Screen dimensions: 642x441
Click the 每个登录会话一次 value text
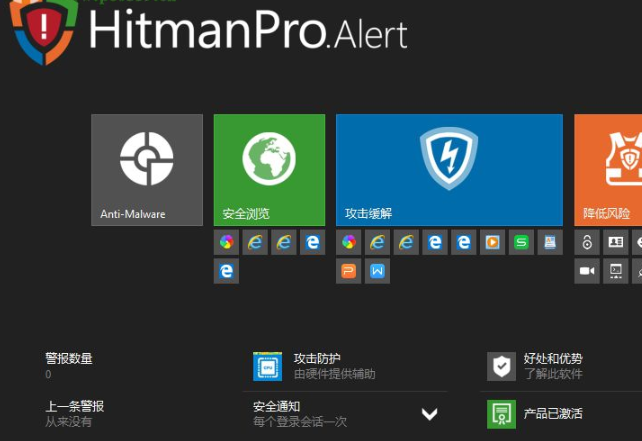[300, 422]
